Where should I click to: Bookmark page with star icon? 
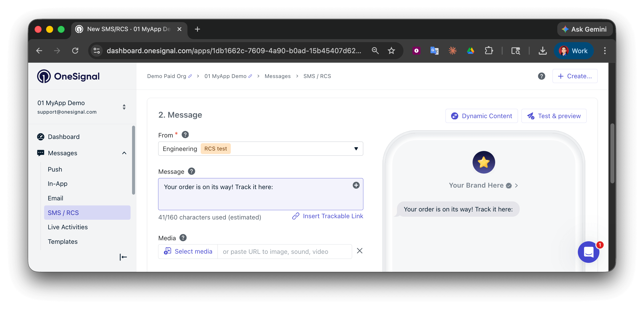[x=391, y=51]
